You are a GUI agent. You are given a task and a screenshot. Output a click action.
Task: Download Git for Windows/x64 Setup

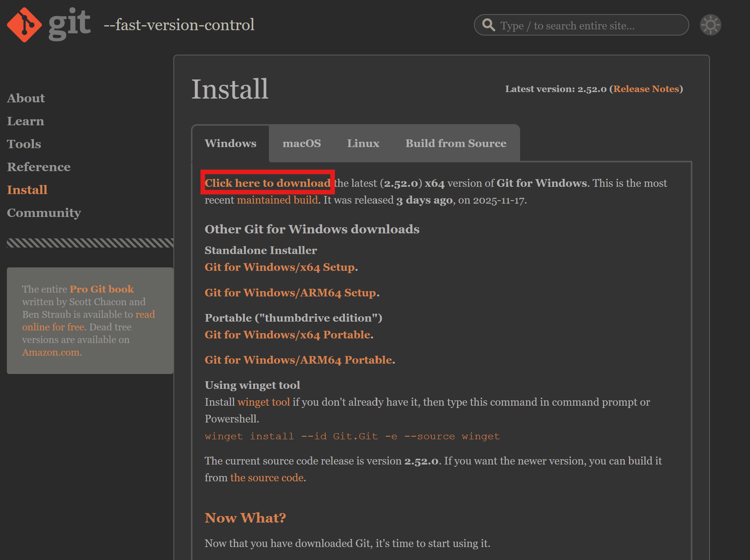pos(280,267)
